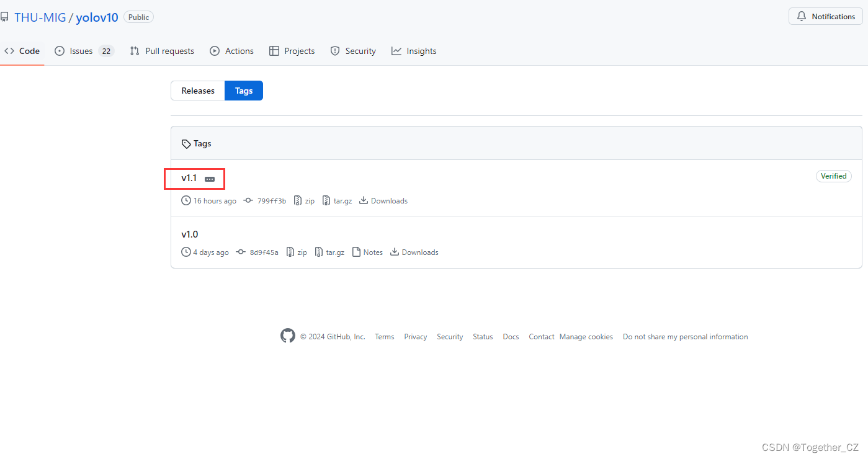Switch to the Insights tab
This screenshot has height=459, width=868.
point(414,51)
